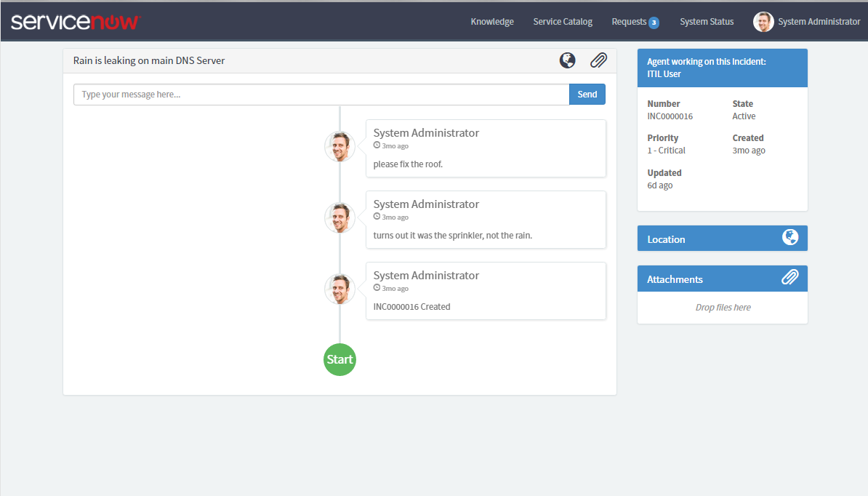Screen dimensions: 868x496
Task: Click the 'please fix the roof.' text
Action: coord(408,164)
